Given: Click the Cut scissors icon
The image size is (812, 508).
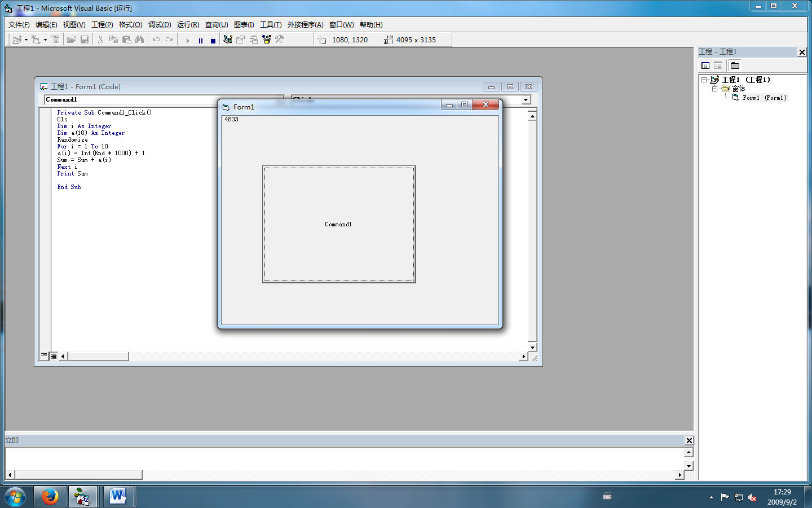Looking at the screenshot, I should [100, 40].
